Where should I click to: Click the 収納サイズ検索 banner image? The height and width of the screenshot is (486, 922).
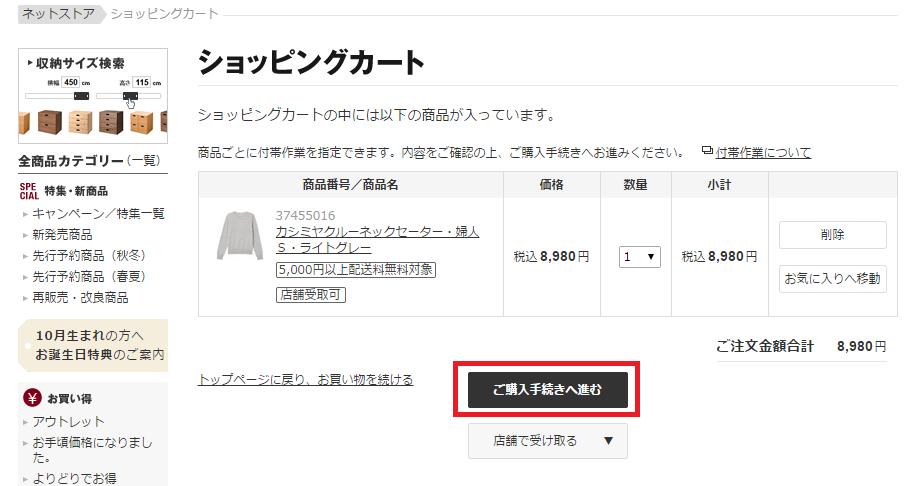[x=93, y=96]
